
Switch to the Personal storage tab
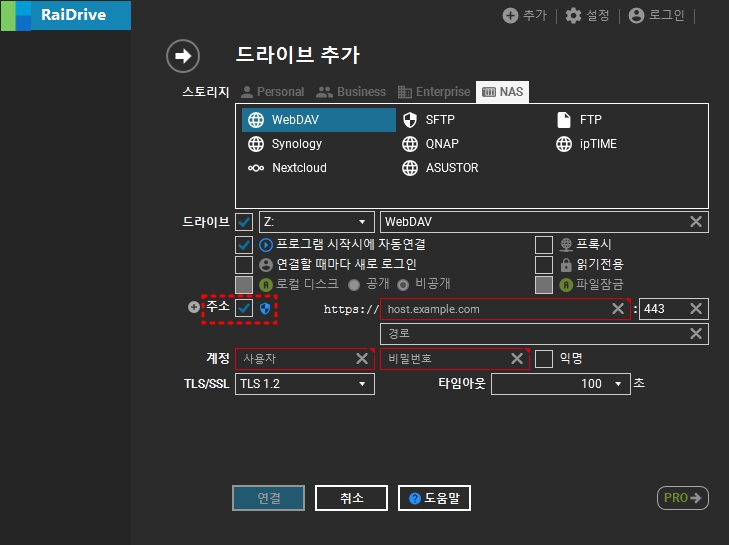(272, 92)
